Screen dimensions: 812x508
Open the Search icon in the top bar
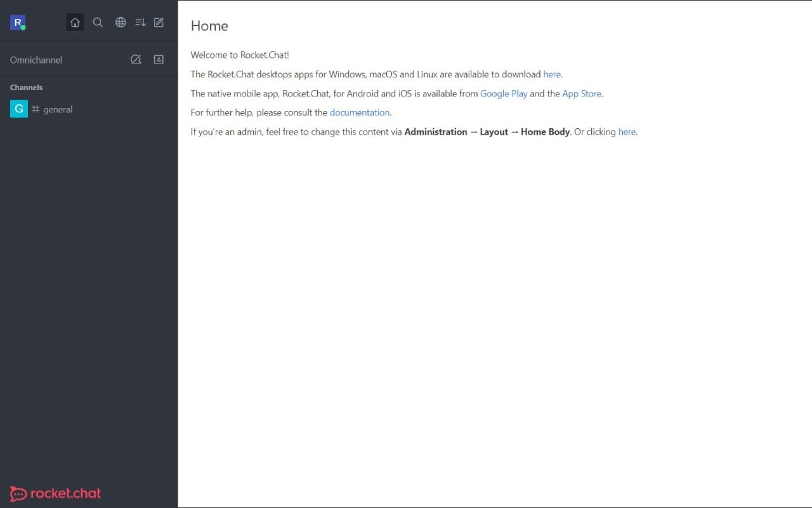pos(98,22)
